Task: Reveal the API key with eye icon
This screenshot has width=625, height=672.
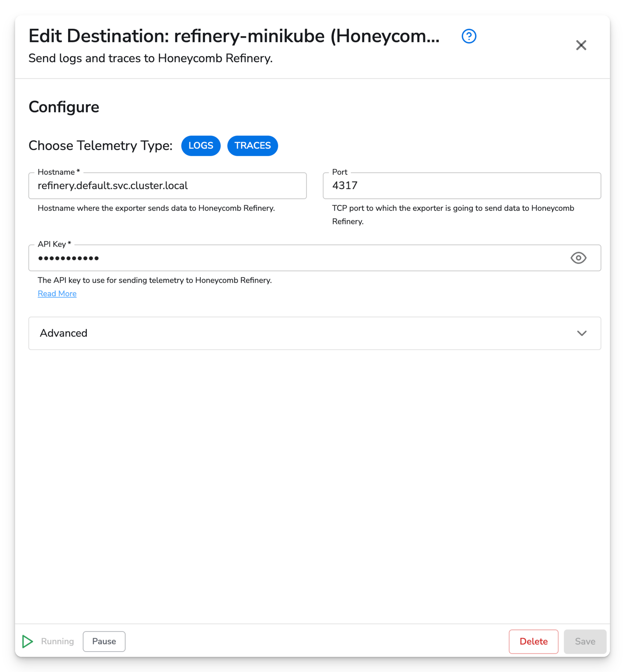Action: 578,258
